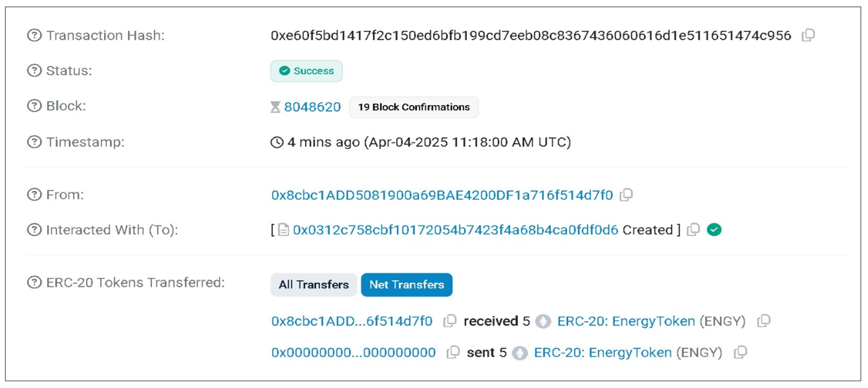Click help icon next to Status

coord(34,71)
